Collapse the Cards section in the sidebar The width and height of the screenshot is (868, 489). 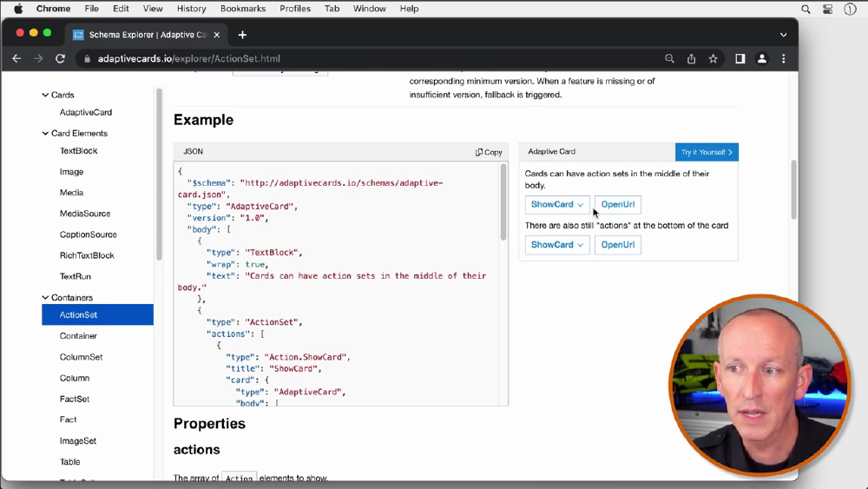pos(46,95)
